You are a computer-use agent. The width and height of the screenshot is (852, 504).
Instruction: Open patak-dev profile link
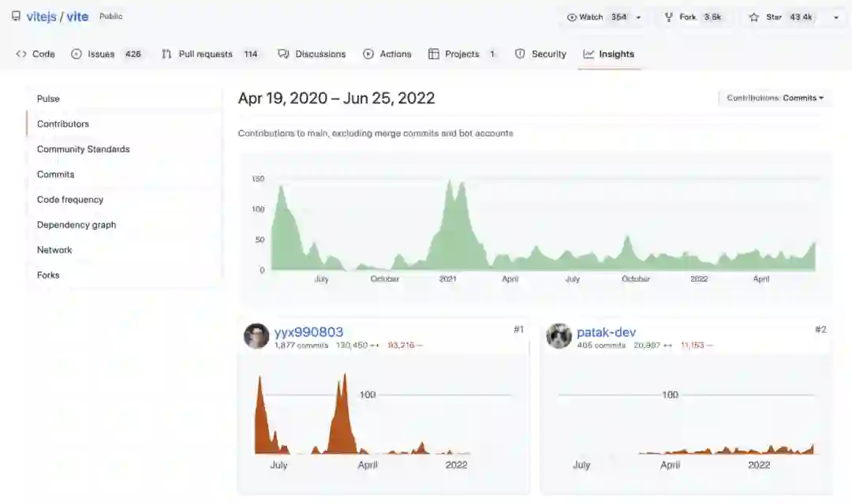point(607,332)
